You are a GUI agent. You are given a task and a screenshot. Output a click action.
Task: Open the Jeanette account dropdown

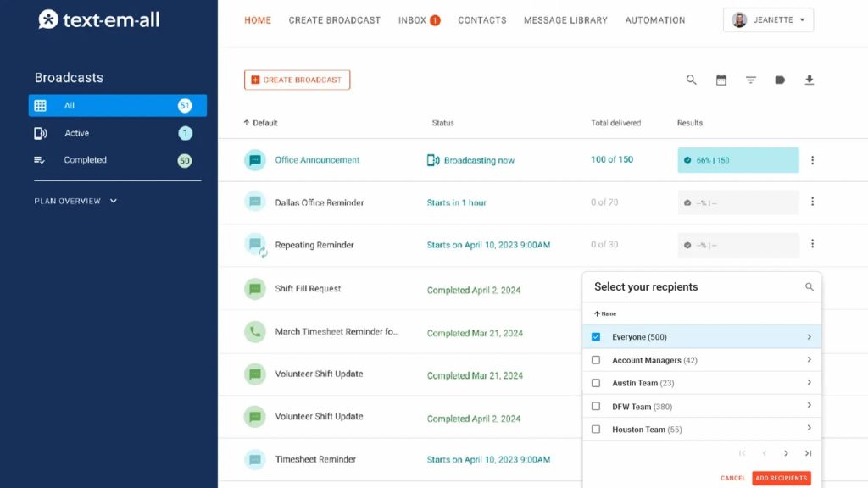(x=768, y=20)
